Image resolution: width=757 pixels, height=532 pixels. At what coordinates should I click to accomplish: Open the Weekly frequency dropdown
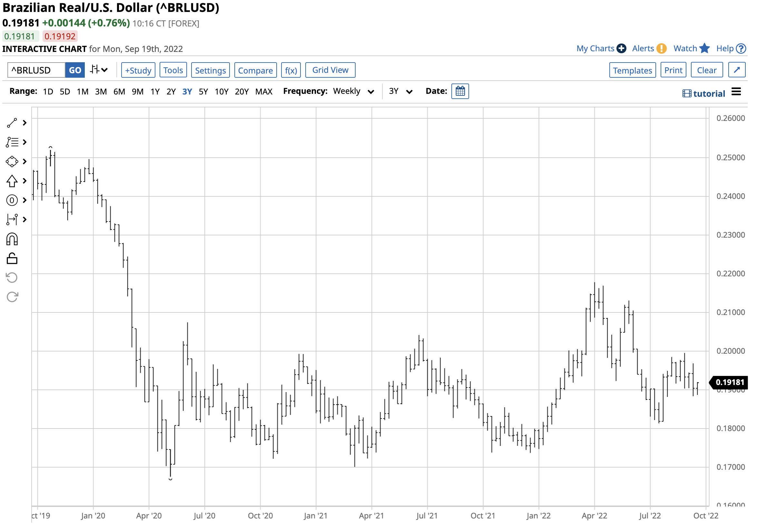[x=354, y=91]
